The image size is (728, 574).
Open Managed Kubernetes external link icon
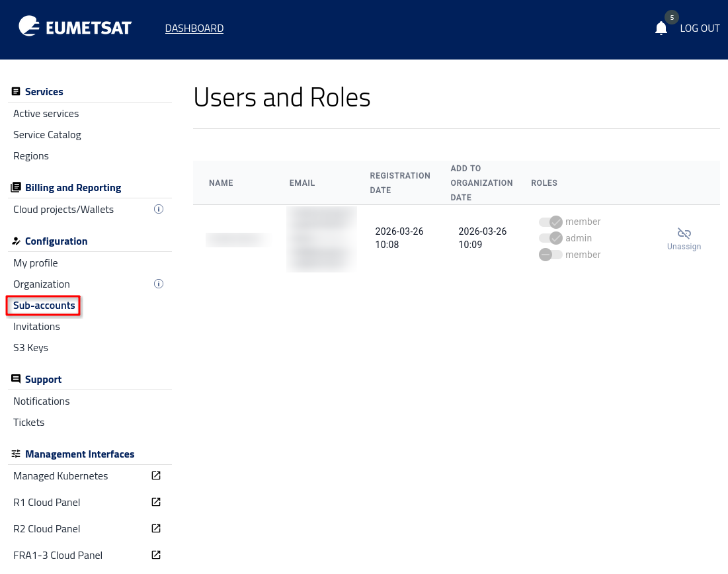[156, 475]
